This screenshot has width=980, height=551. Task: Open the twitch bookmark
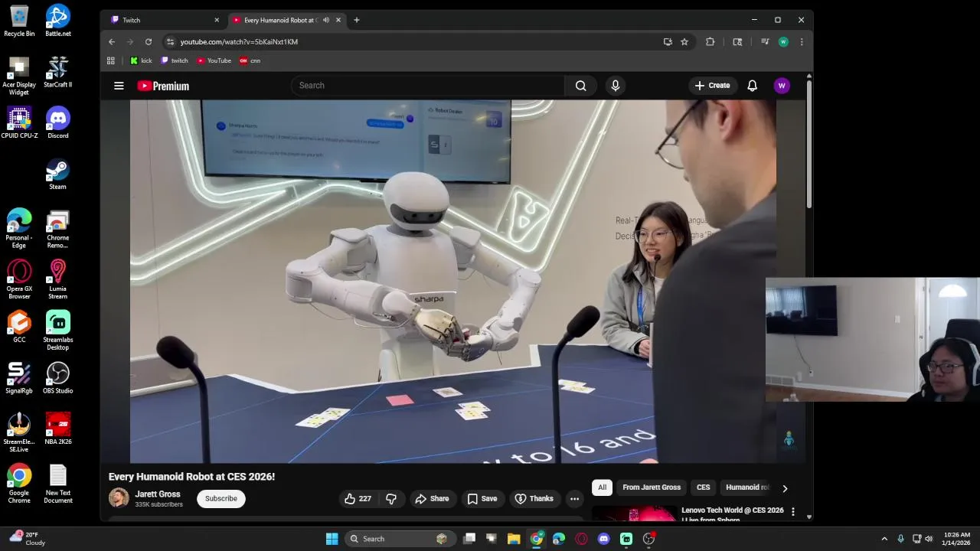tap(174, 60)
